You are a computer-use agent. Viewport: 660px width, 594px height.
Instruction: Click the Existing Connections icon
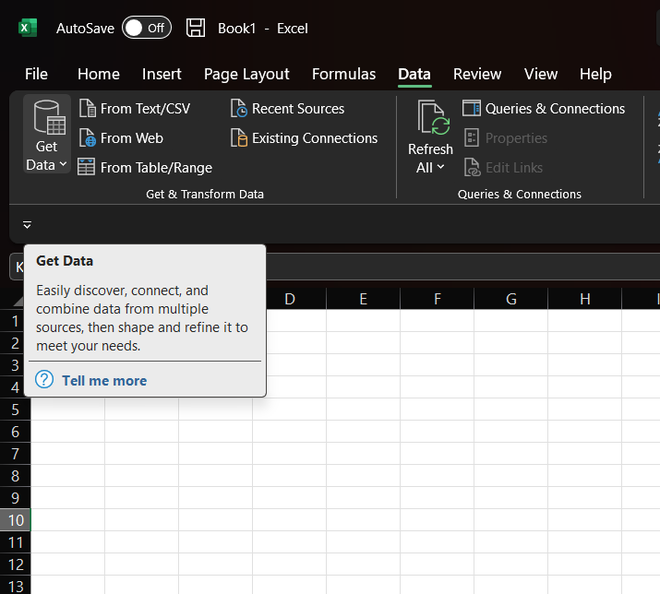click(x=239, y=138)
